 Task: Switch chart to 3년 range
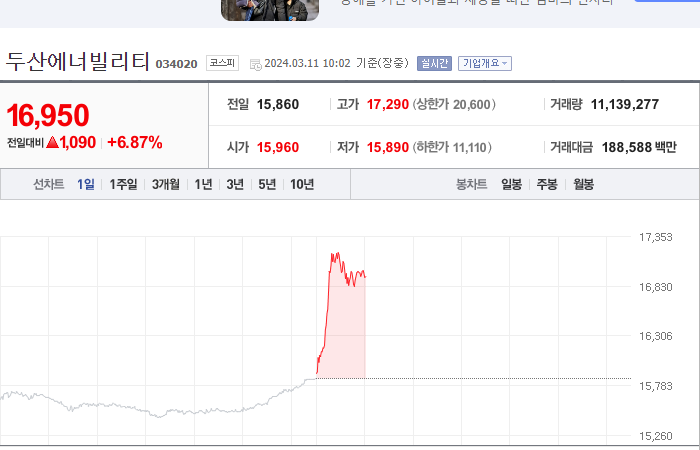[235, 184]
